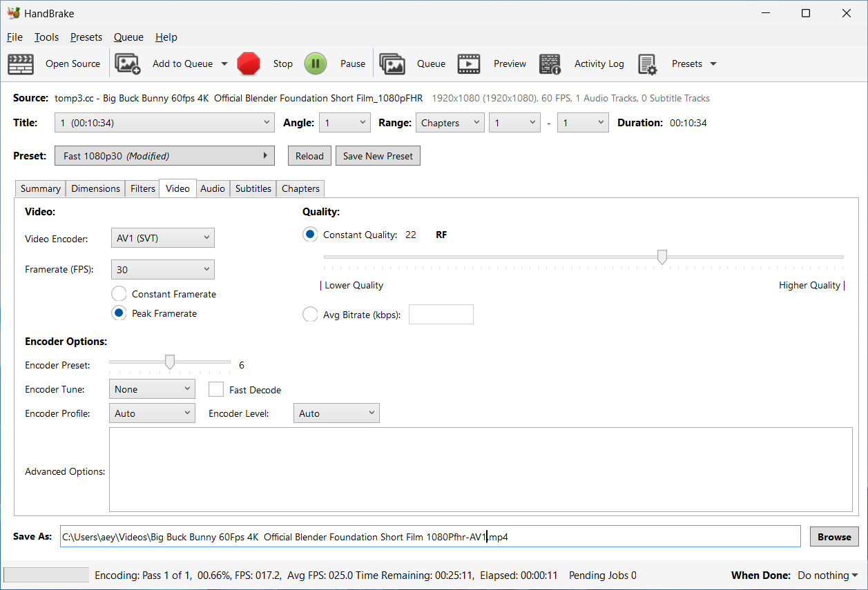Click the Open Source clapperboard icon
The width and height of the screenshot is (868, 590).
21,63
